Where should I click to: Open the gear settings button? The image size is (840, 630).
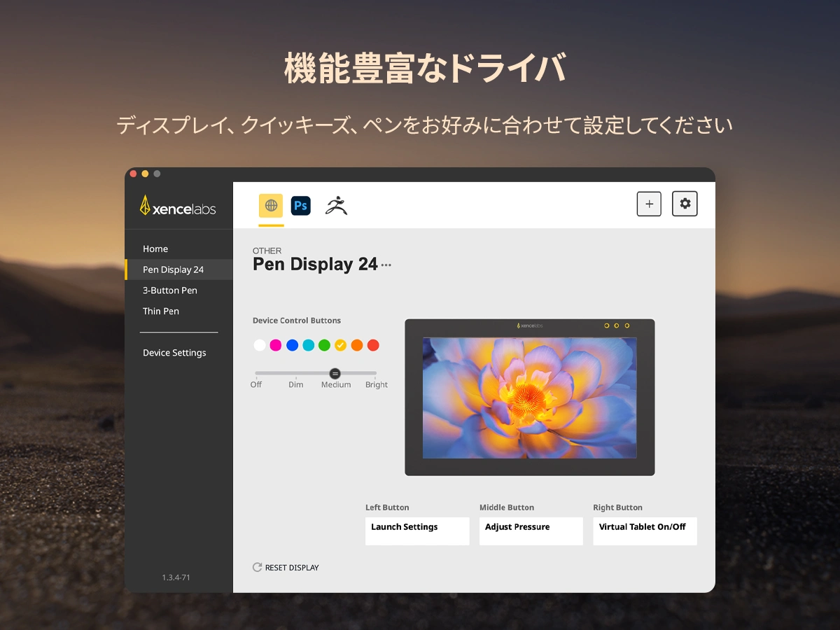point(685,204)
